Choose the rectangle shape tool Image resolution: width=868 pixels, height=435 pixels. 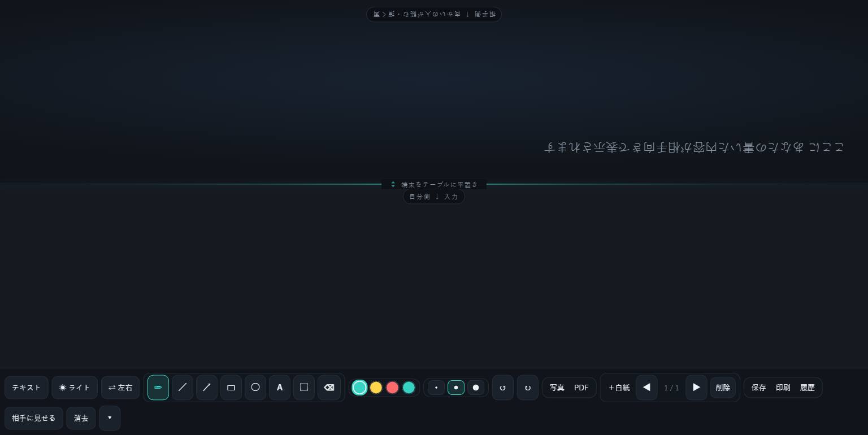231,388
